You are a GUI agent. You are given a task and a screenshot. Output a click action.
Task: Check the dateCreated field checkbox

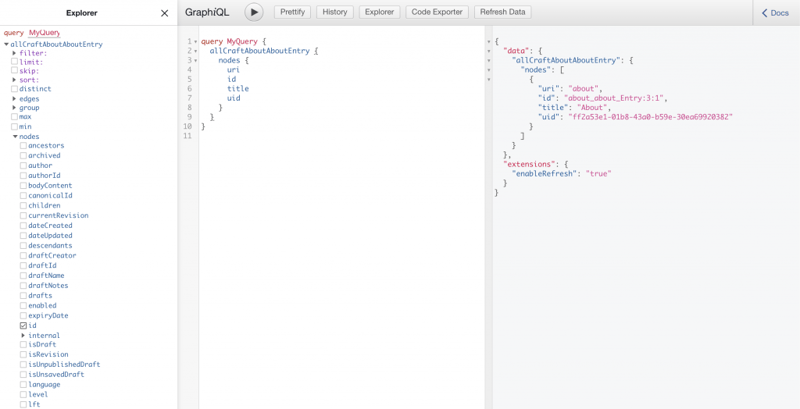point(24,225)
